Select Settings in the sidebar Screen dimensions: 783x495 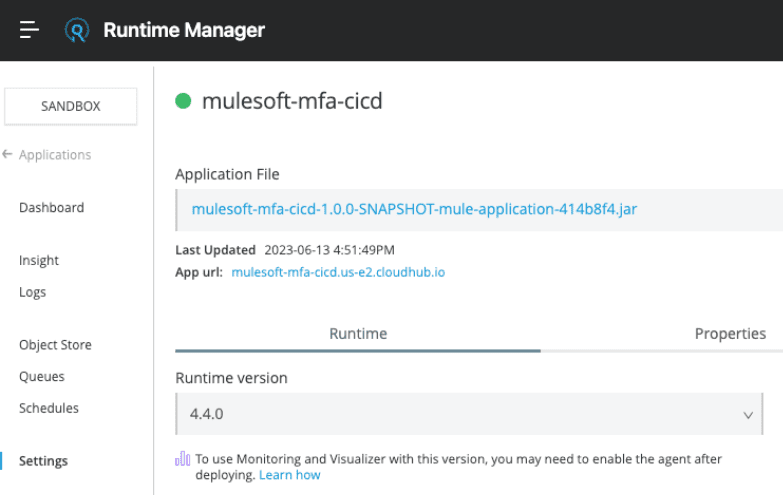point(43,461)
